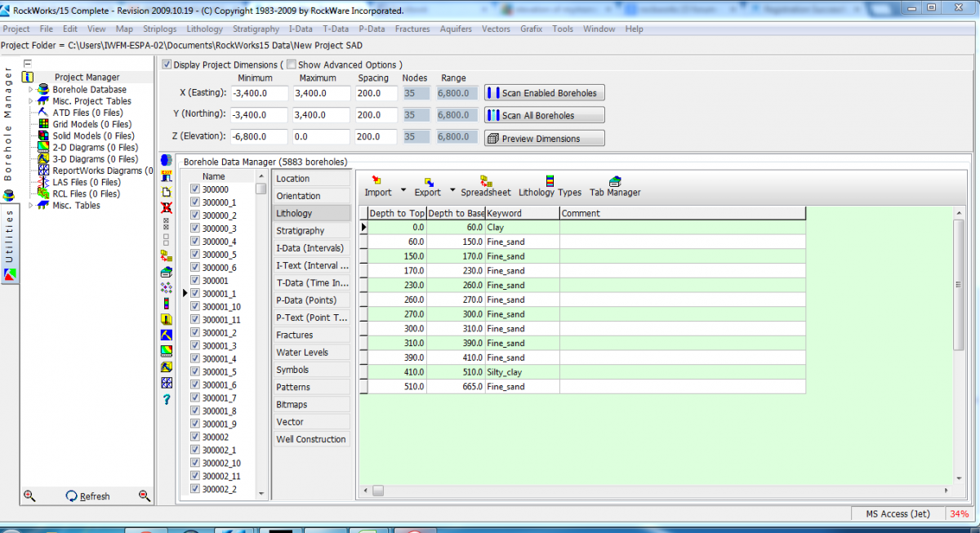
Task: Click the enable all boreholes checked-boxes icon
Action: (x=167, y=224)
